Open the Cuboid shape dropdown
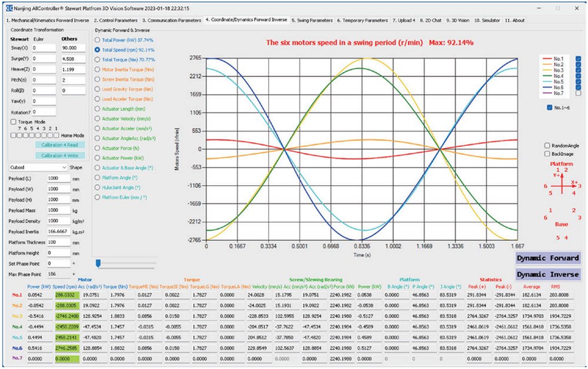588x369 pixels. [38, 167]
